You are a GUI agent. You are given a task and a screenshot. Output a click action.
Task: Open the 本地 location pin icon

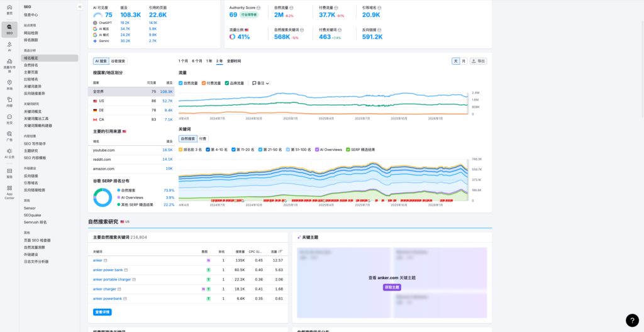pyautogui.click(x=9, y=85)
